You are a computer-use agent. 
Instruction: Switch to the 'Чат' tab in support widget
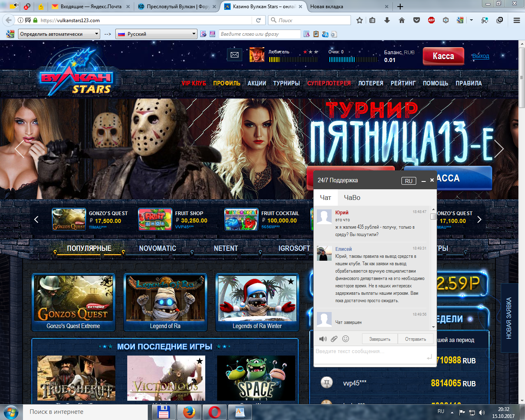[x=326, y=197]
